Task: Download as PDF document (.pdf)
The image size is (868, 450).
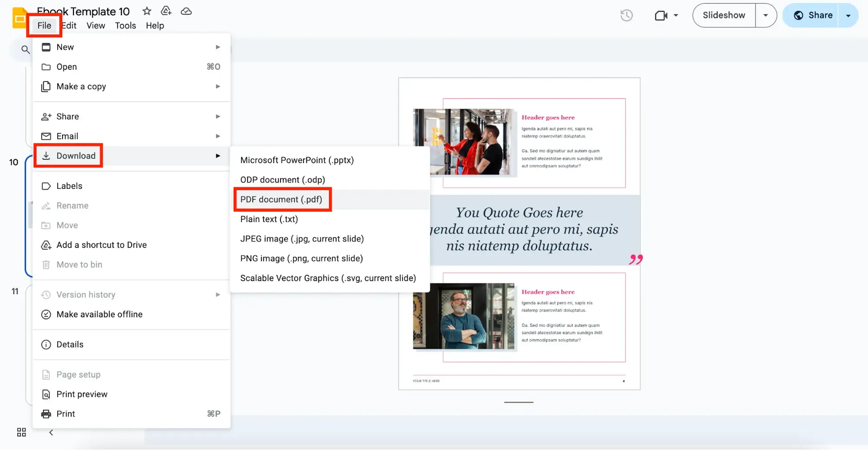Action: (x=330, y=200)
